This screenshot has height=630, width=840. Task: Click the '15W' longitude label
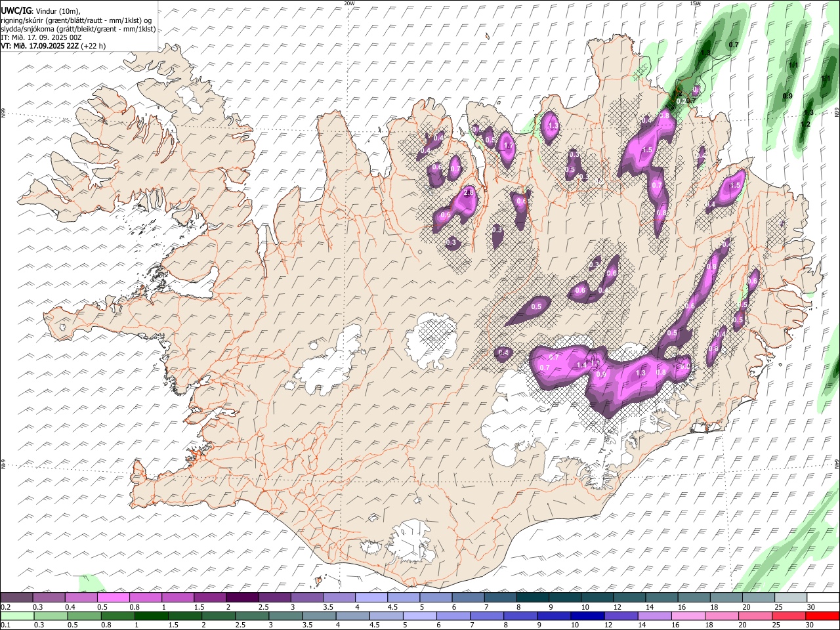point(695,3)
